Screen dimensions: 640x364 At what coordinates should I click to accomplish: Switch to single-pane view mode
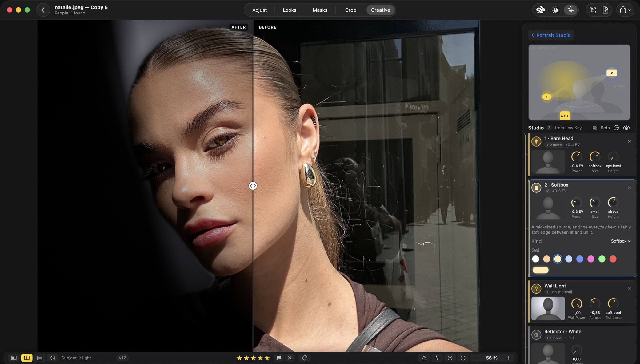pyautogui.click(x=14, y=358)
